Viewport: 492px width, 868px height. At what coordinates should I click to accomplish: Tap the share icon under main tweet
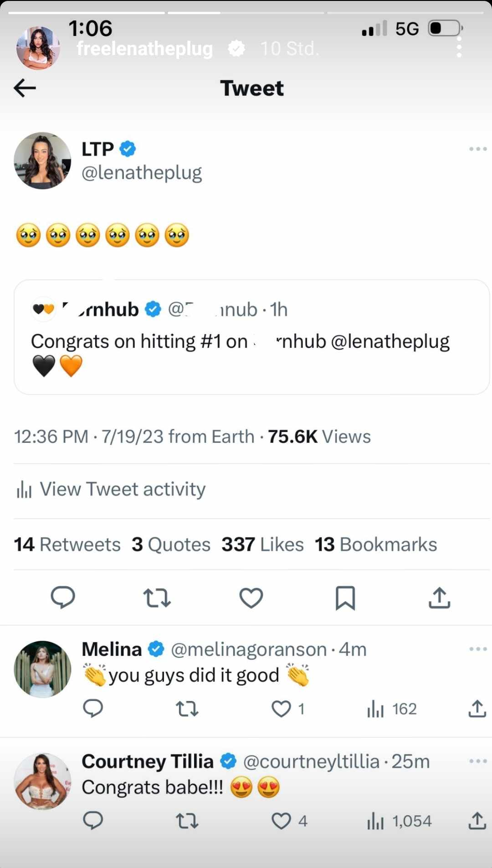(x=439, y=598)
